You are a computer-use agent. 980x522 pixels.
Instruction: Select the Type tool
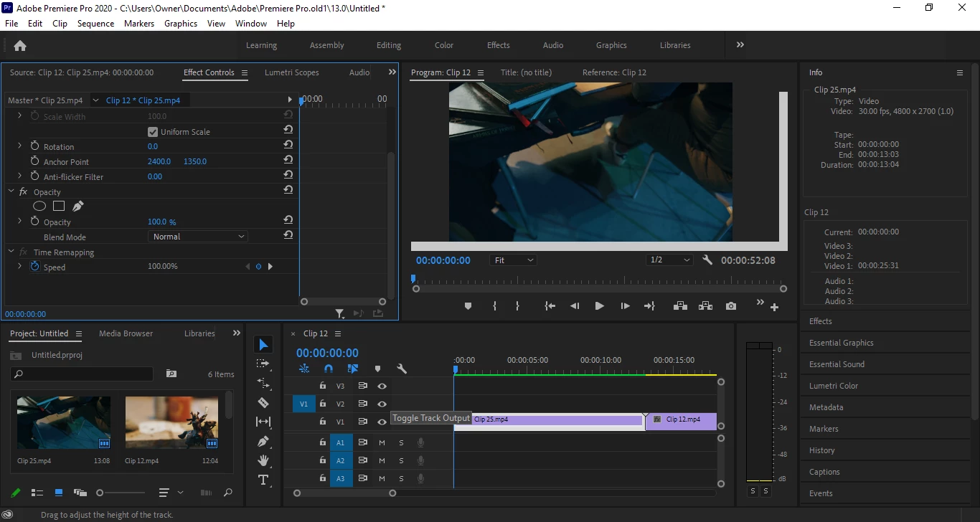pyautogui.click(x=263, y=480)
